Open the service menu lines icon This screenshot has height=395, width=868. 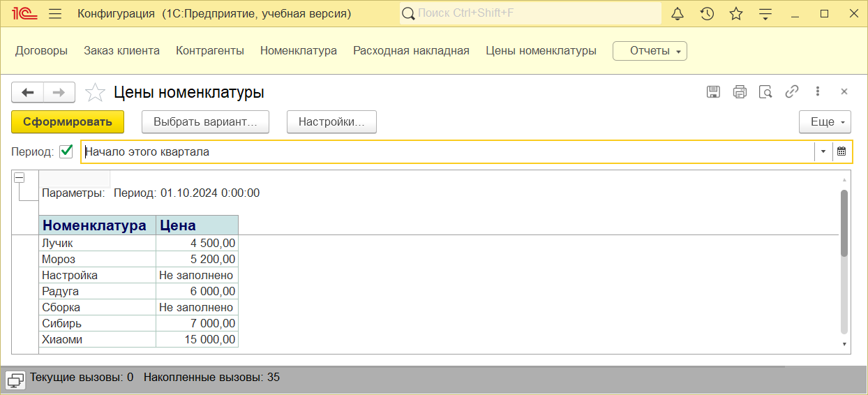(765, 13)
